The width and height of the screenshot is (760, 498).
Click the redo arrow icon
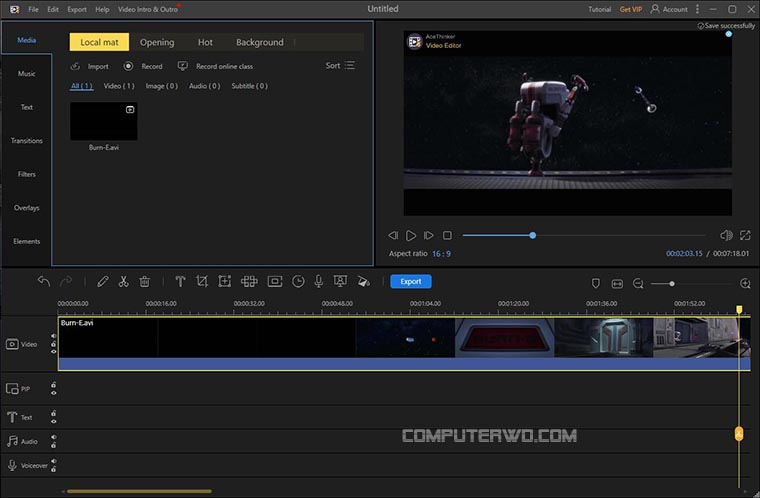click(66, 281)
